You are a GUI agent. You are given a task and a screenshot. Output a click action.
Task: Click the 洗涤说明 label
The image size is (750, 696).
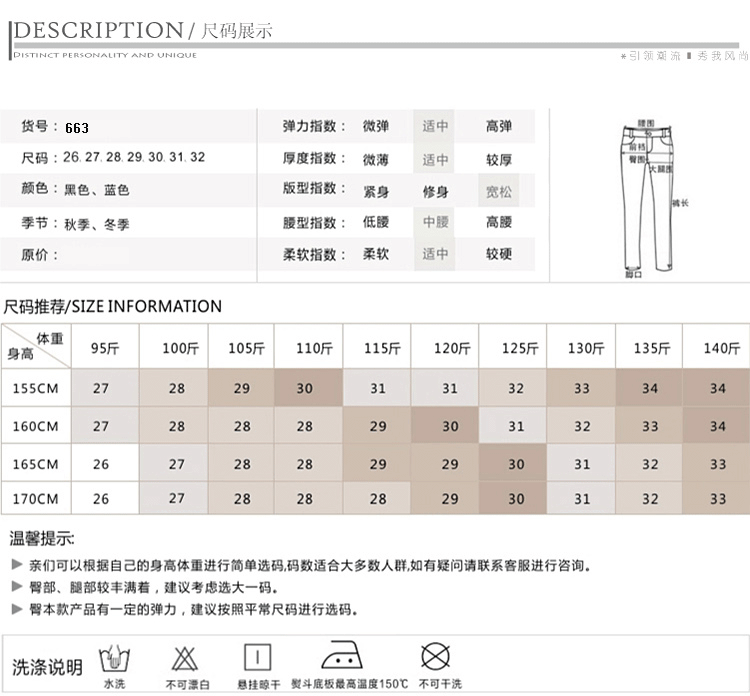click(47, 667)
